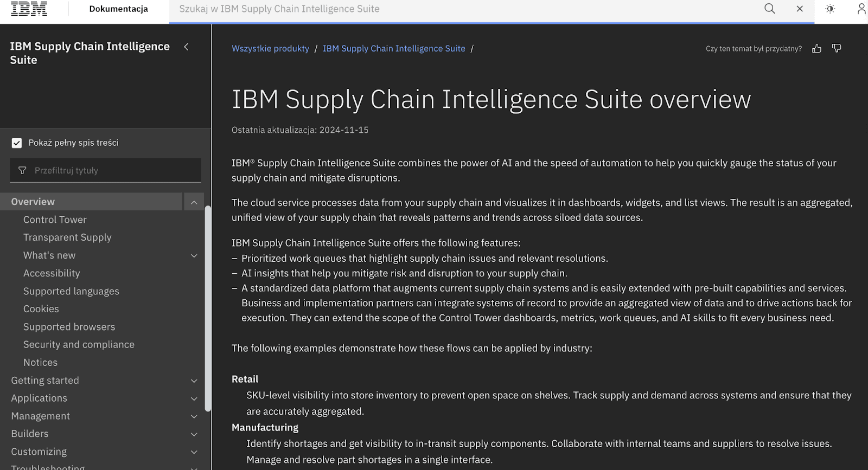868x470 pixels.
Task: Clear the search with the X icon
Action: [800, 9]
